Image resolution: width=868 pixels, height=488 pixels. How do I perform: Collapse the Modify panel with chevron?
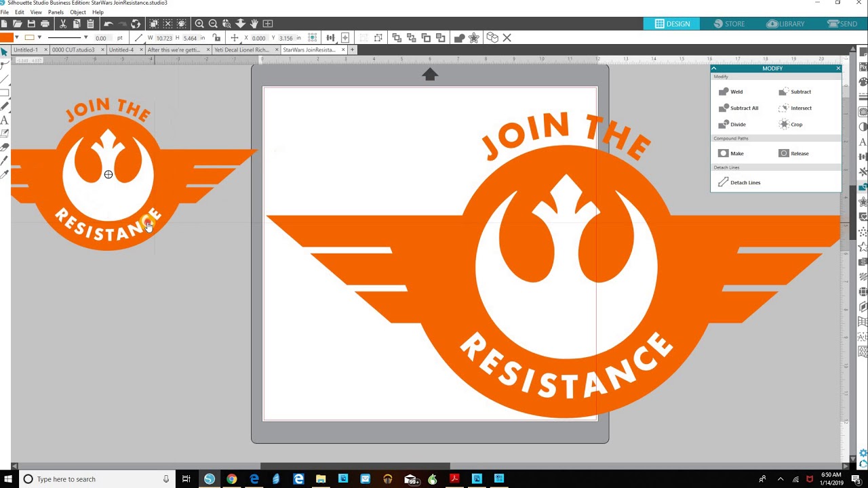pos(713,68)
